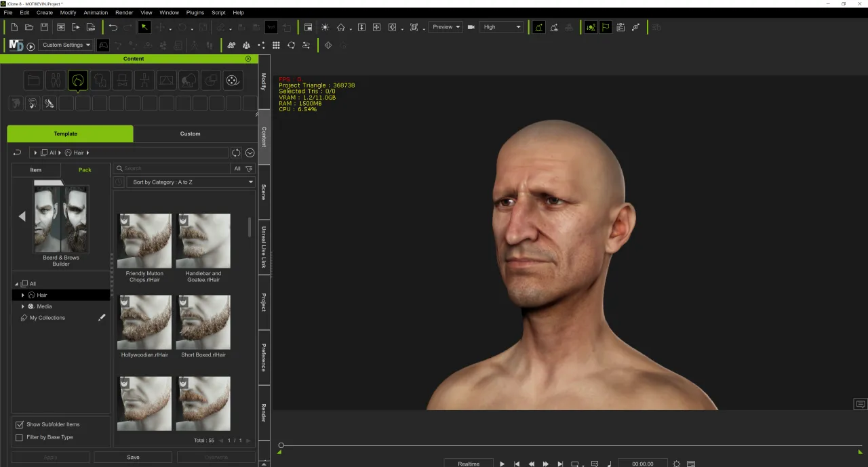This screenshot has width=868, height=467.
Task: Select the Hair category icon in Content
Action: coord(78,81)
